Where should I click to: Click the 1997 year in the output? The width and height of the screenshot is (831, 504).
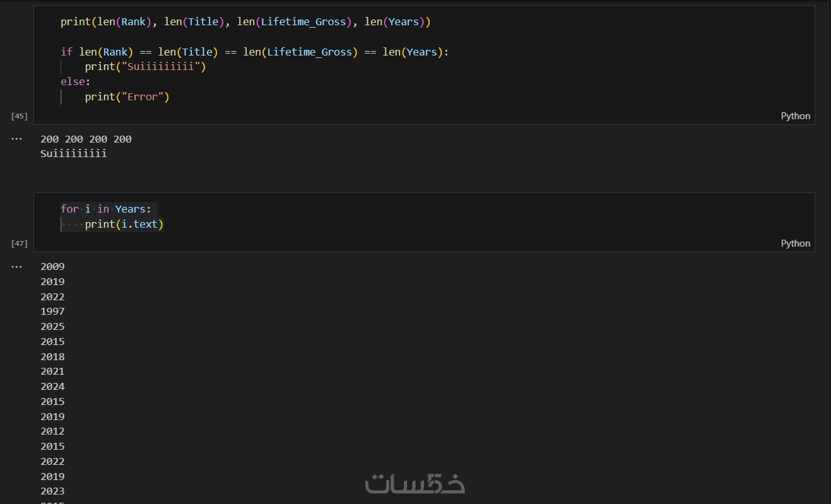52,312
